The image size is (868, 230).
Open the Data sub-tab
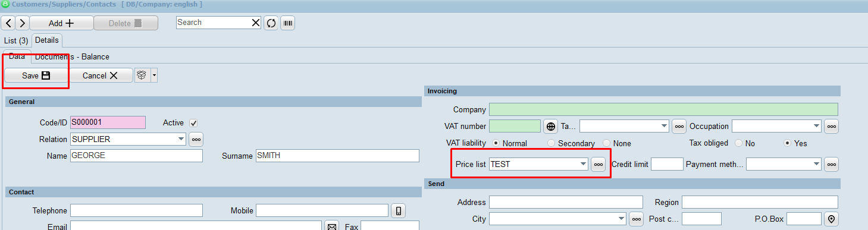[x=17, y=56]
